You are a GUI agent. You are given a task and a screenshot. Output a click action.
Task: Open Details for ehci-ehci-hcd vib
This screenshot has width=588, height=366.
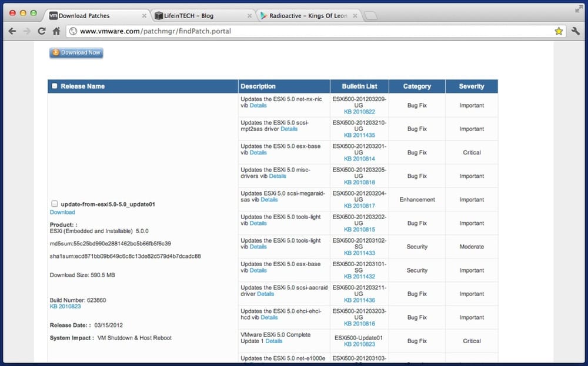(269, 317)
